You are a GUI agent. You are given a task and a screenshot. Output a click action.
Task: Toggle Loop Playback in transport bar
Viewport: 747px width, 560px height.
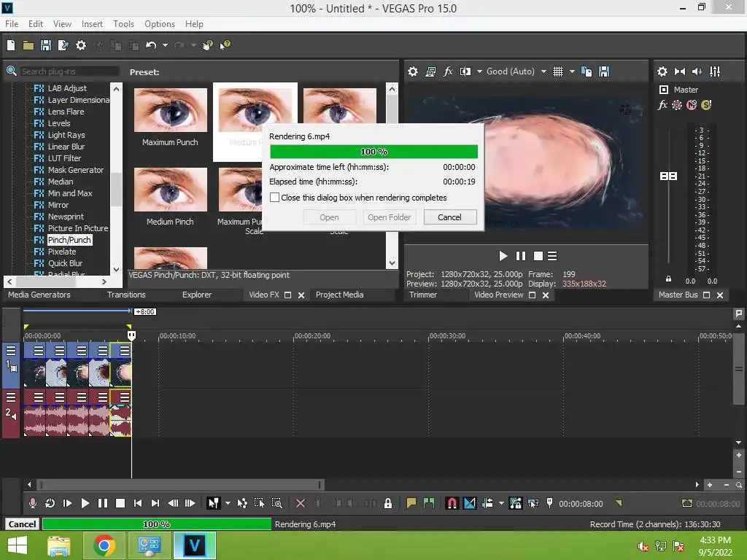point(50,503)
